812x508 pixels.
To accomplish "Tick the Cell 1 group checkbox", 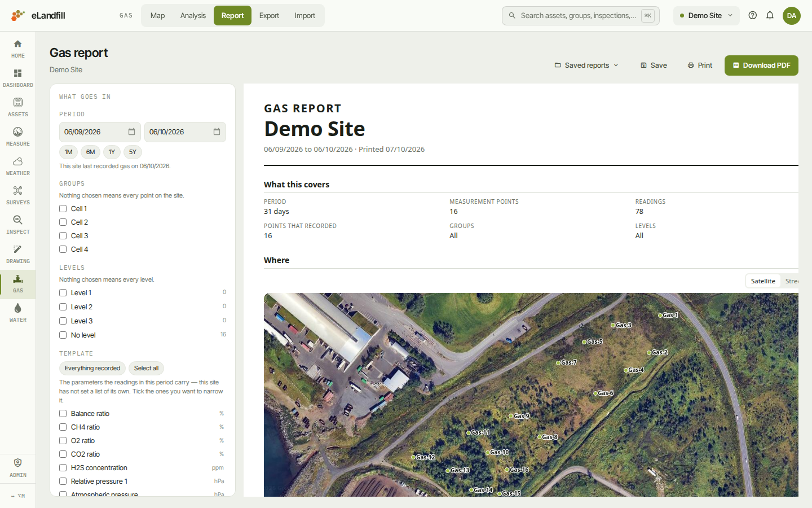I will pos(63,209).
